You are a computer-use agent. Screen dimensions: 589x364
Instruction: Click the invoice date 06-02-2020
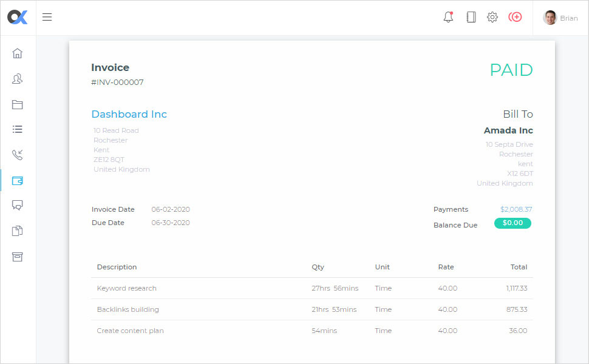pyautogui.click(x=171, y=209)
